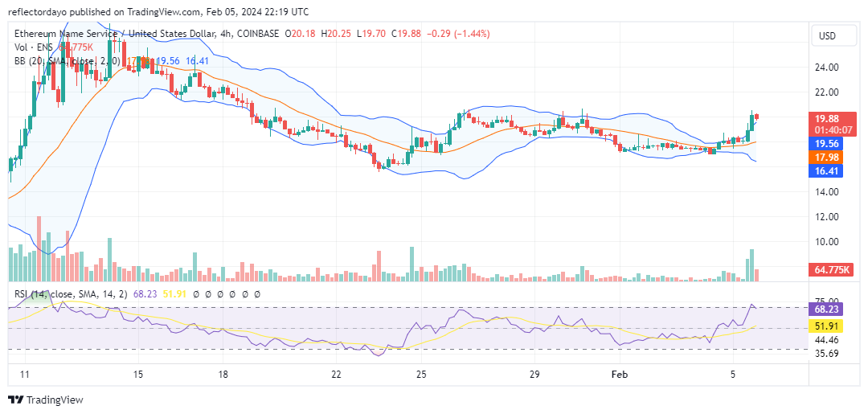Click the date label 22 on time axis
The image size is (868, 414).
pos(337,374)
